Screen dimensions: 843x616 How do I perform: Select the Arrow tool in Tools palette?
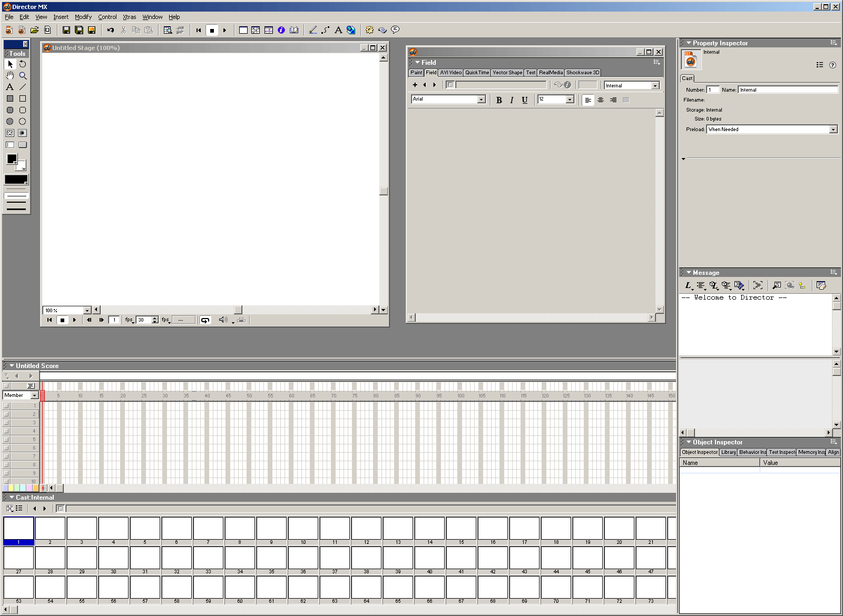point(10,64)
